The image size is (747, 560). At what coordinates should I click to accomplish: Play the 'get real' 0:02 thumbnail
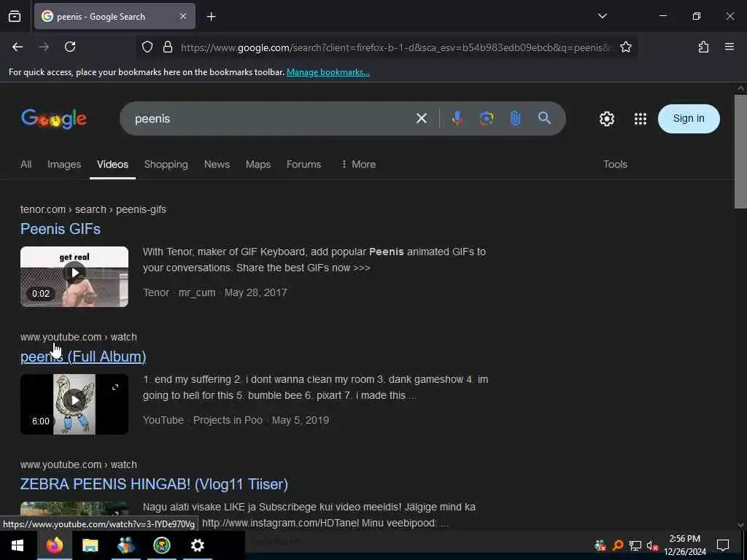[x=74, y=276]
